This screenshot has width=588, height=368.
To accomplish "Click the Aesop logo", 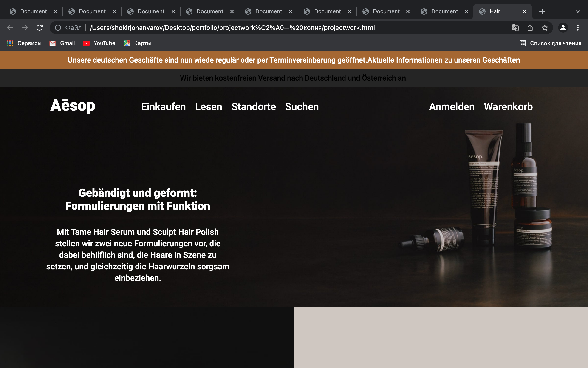I will 73,106.
